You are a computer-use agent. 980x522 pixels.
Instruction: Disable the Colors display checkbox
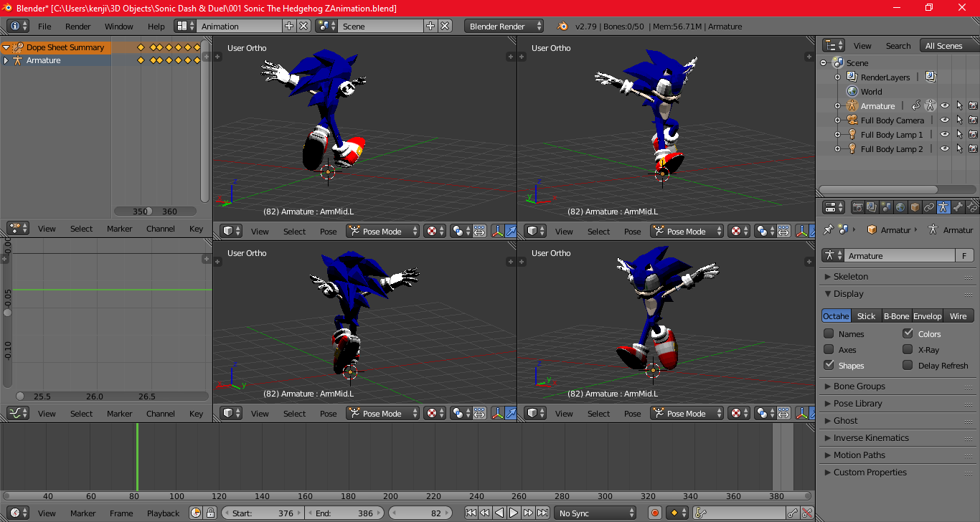point(908,333)
